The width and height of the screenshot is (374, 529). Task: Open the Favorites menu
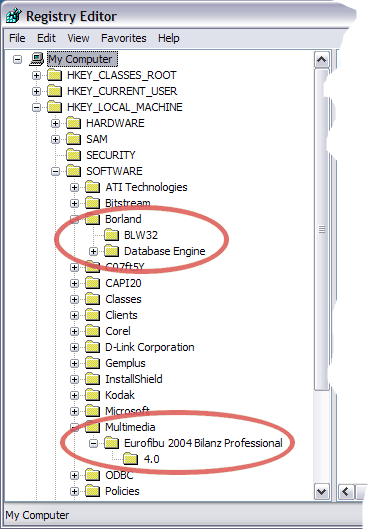[123, 38]
